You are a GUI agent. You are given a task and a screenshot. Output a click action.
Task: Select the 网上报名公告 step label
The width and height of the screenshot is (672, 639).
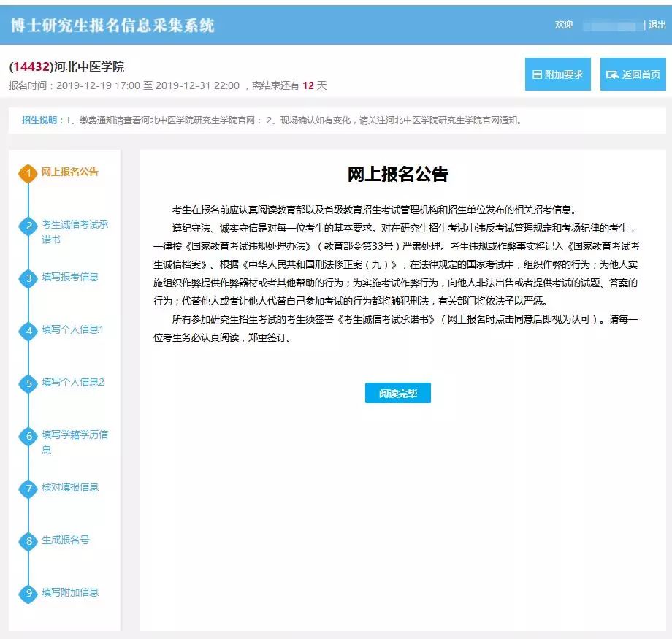69,172
